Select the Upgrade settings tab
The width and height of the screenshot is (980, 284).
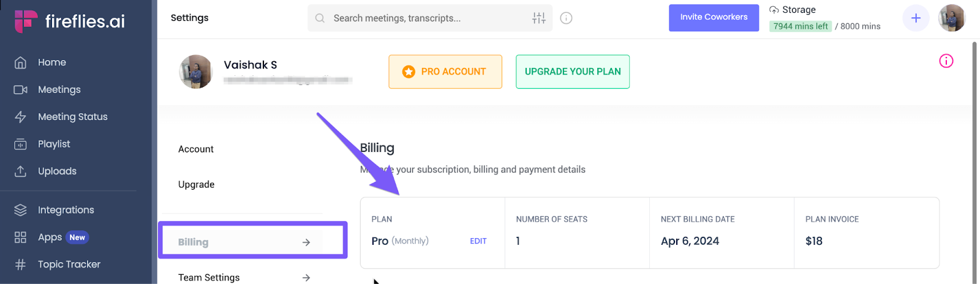(x=196, y=185)
